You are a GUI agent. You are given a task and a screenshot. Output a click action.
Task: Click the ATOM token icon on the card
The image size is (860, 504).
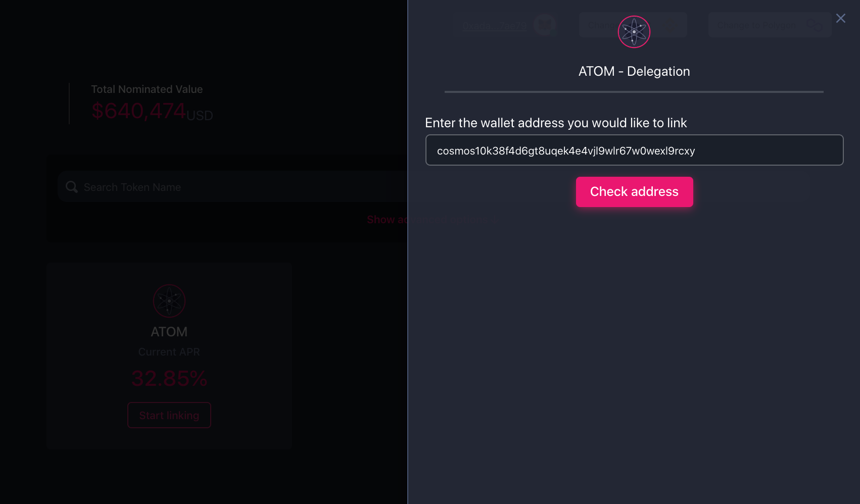(169, 301)
